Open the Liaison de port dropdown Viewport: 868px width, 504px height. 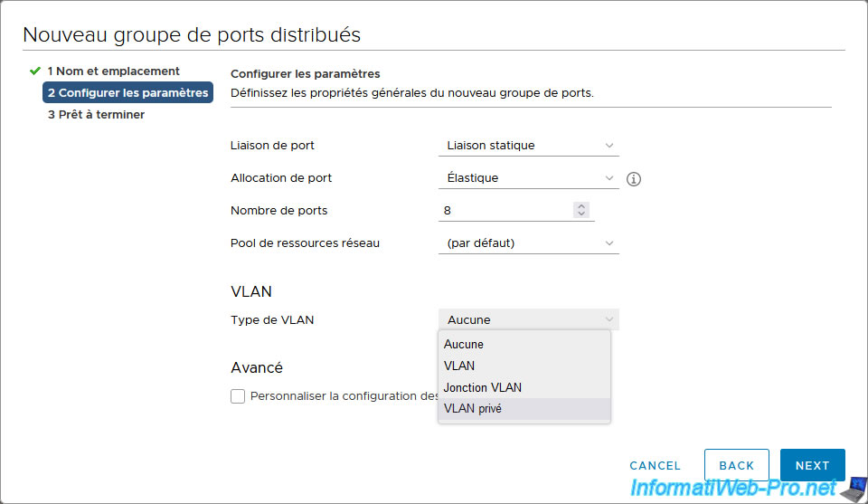click(529, 145)
